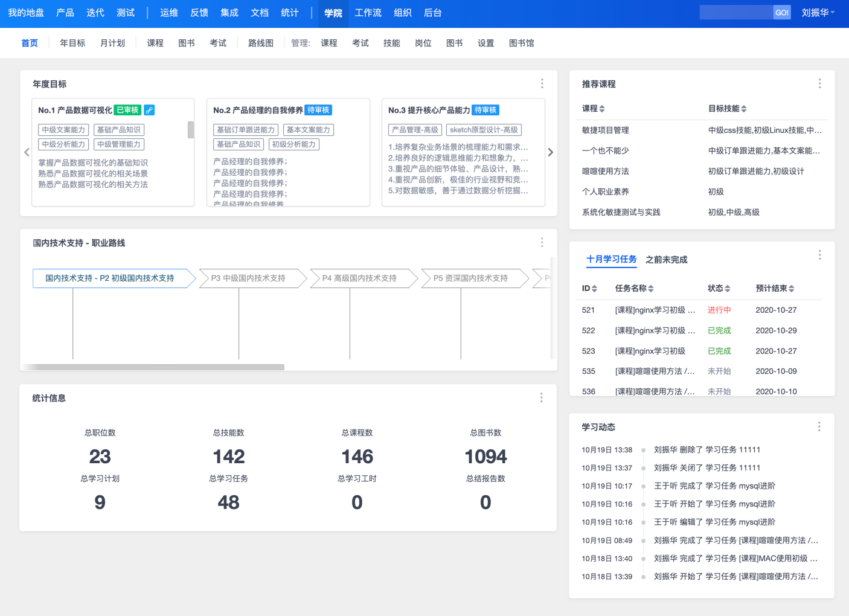Click the career path horizontal scrollbar
Screen dimensions: 849x616
click(x=154, y=367)
